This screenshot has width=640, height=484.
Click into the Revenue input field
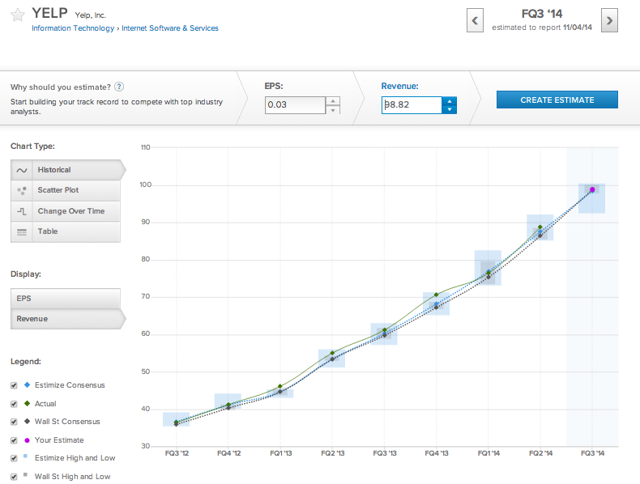411,105
